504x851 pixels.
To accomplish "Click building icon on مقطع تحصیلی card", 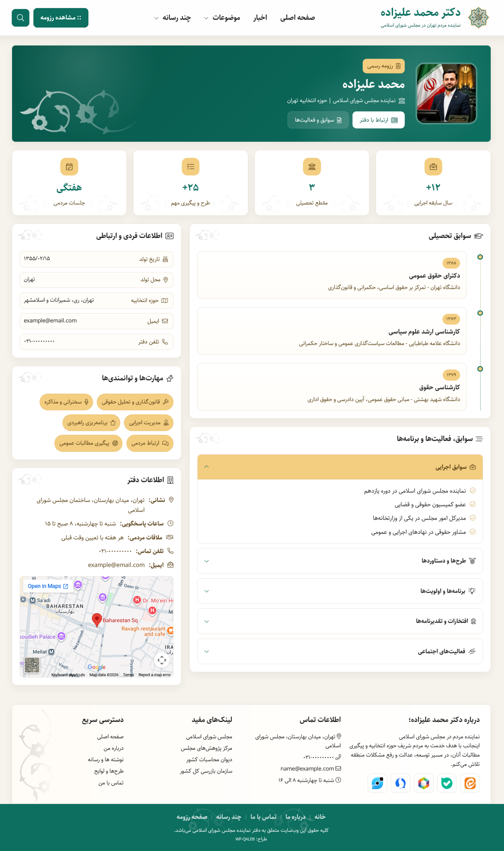I will [312, 167].
